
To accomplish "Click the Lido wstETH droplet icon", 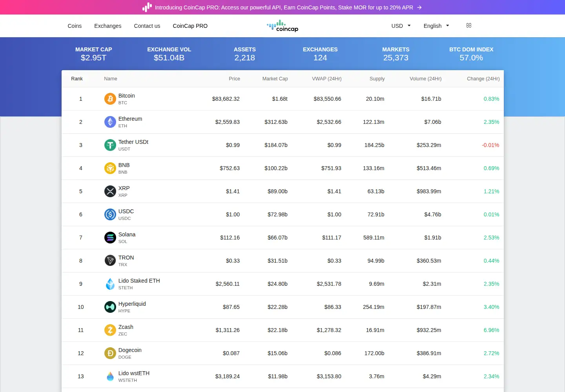I will pos(110,376).
